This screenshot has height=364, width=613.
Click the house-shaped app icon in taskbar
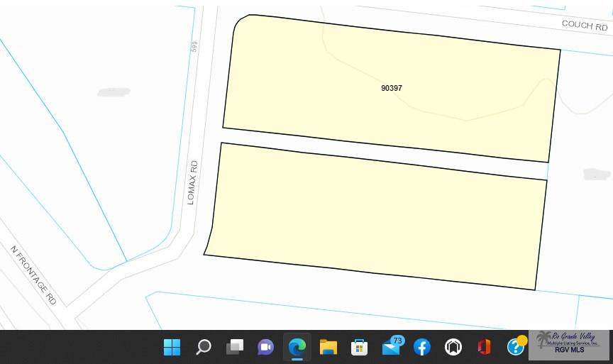(x=453, y=347)
